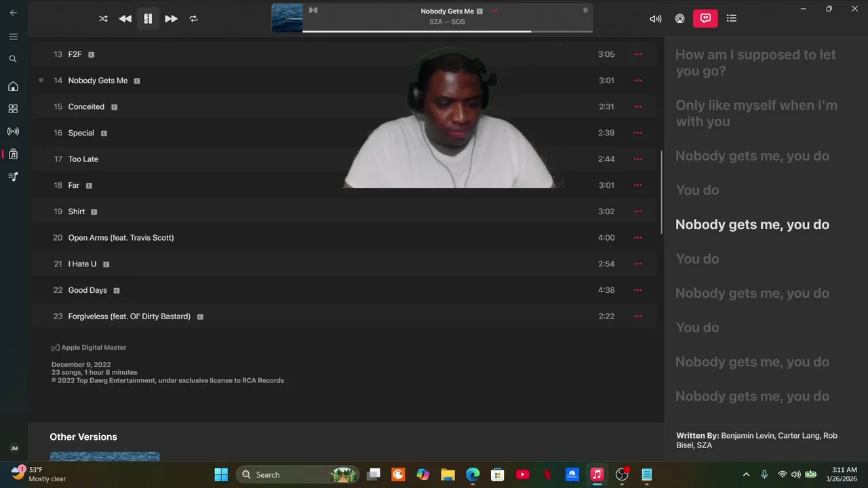Viewport: 868px width, 488px height.
Task: Open Microsoft Store from taskbar
Action: (498, 474)
